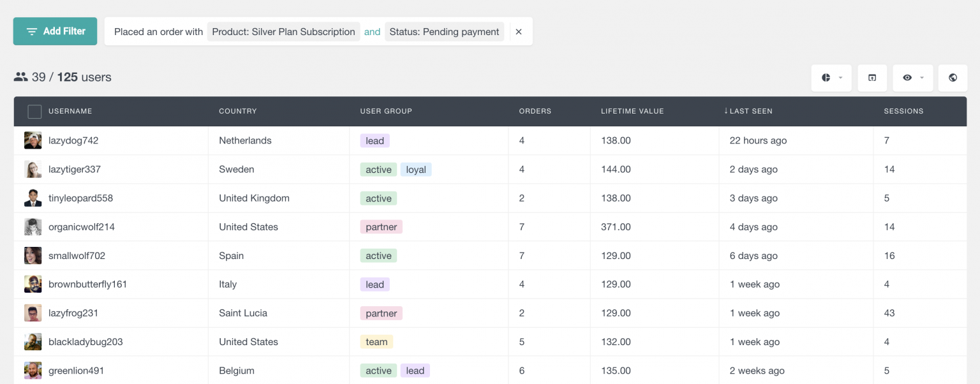Click the partner tag for organicwolf214
This screenshot has height=384, width=980.
point(381,226)
